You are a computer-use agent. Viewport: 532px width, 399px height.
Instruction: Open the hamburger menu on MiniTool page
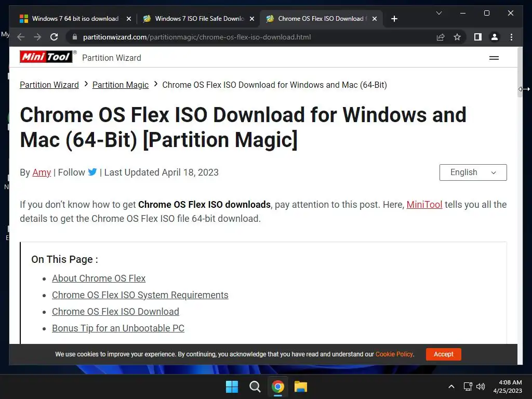tap(494, 58)
